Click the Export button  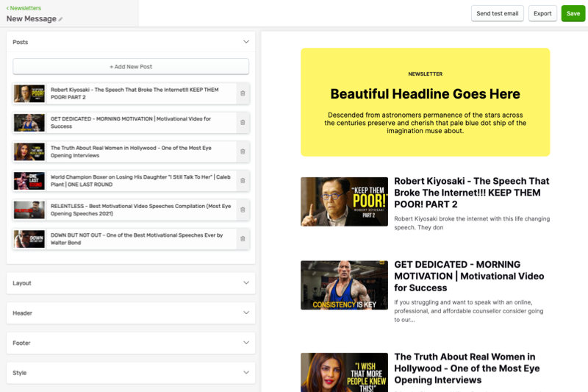[x=542, y=13]
